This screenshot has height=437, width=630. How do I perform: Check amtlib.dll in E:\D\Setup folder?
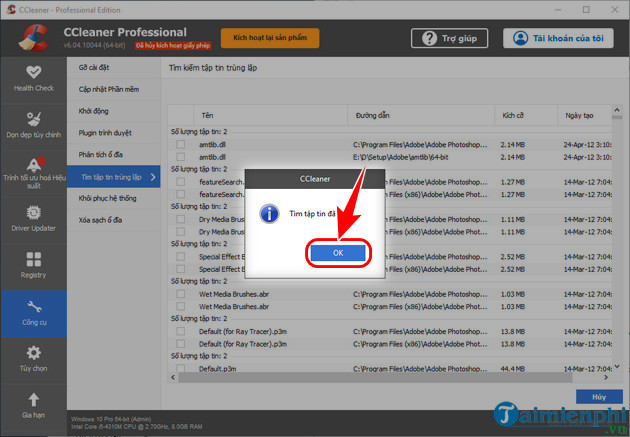tap(180, 157)
